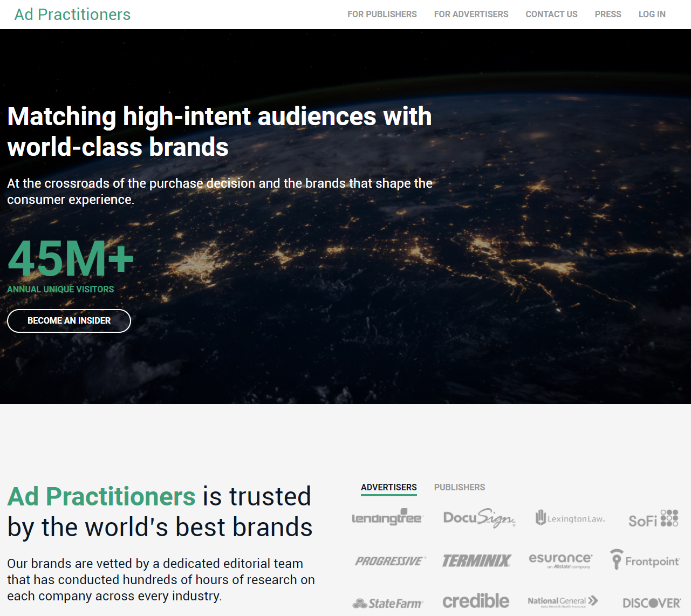Click the Esurance logo
Screen dimensions: 691x616
(x=560, y=560)
